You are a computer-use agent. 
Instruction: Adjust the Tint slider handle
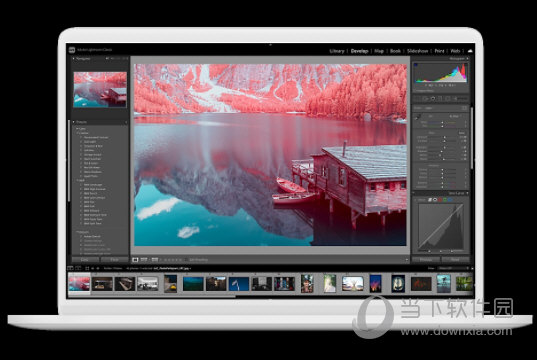click(x=442, y=126)
